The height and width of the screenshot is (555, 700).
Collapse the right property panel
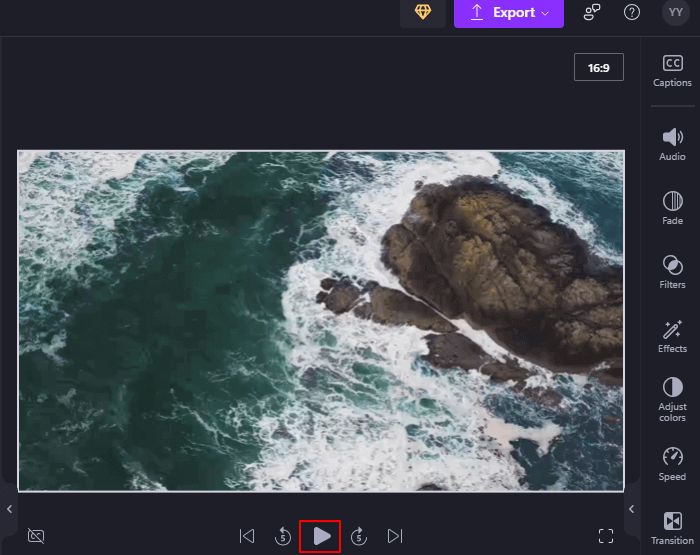click(631, 509)
